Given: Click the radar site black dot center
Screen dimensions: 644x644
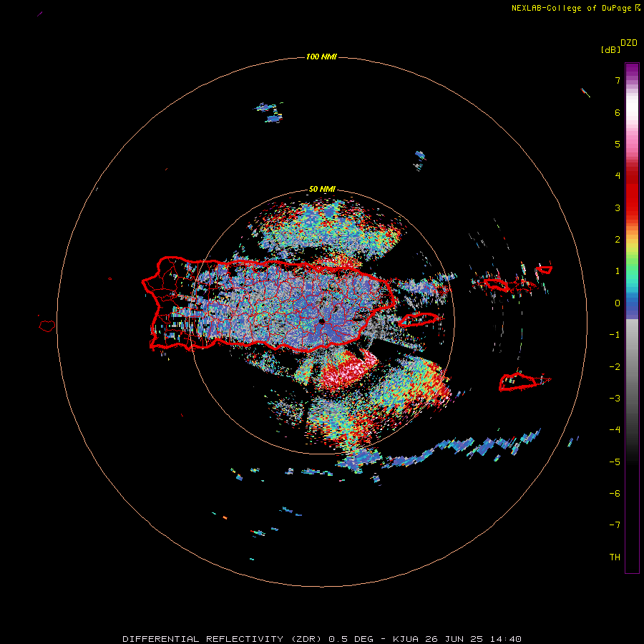Looking at the screenshot, I should [321, 321].
